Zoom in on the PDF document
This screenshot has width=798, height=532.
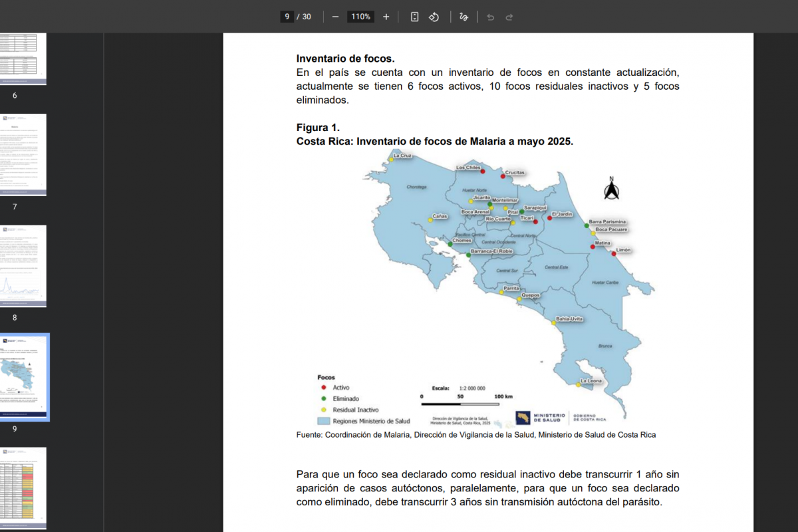(x=386, y=17)
